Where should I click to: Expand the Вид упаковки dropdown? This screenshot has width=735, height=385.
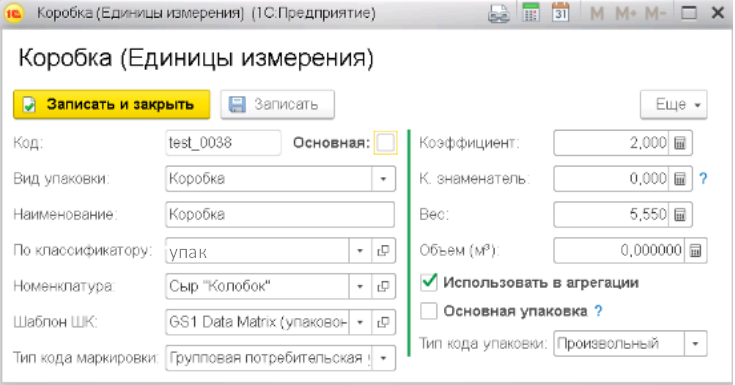tap(383, 179)
